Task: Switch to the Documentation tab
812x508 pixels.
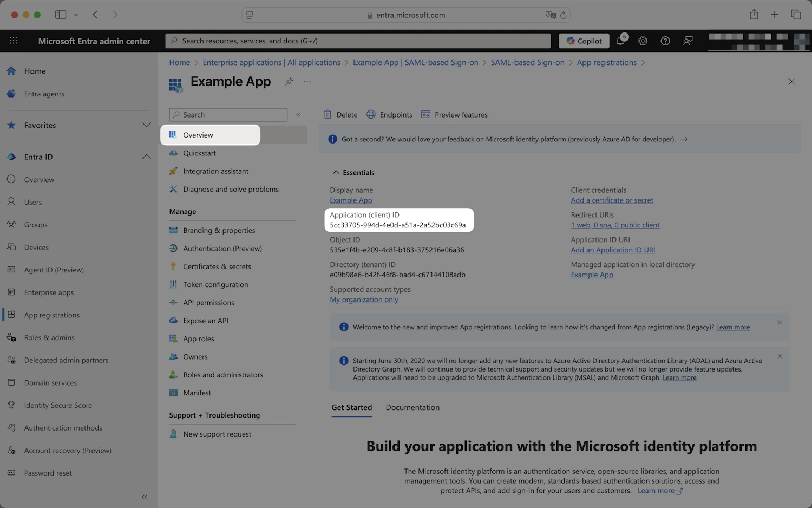Action: pyautogui.click(x=412, y=407)
